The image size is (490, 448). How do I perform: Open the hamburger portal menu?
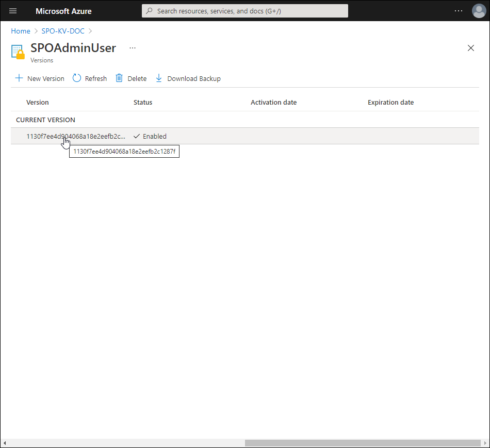click(13, 11)
